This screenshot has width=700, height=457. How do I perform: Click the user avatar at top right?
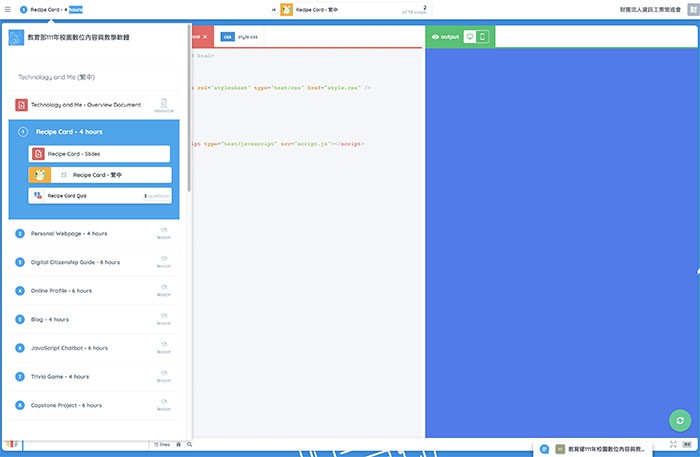coord(692,9)
